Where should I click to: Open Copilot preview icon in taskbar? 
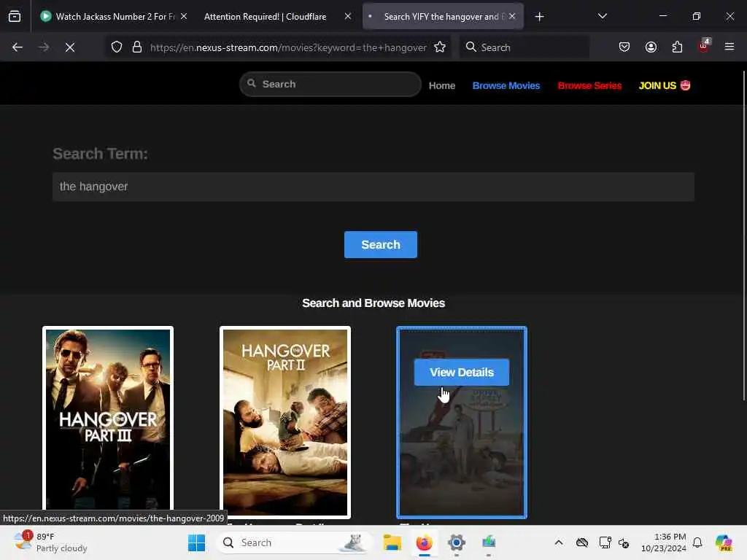pyautogui.click(x=724, y=542)
